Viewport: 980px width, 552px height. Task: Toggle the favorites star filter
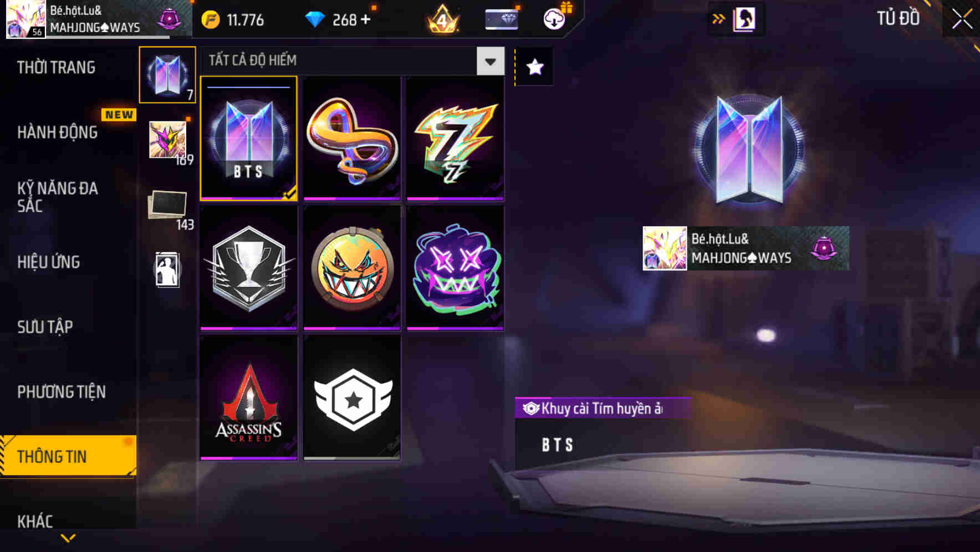535,67
